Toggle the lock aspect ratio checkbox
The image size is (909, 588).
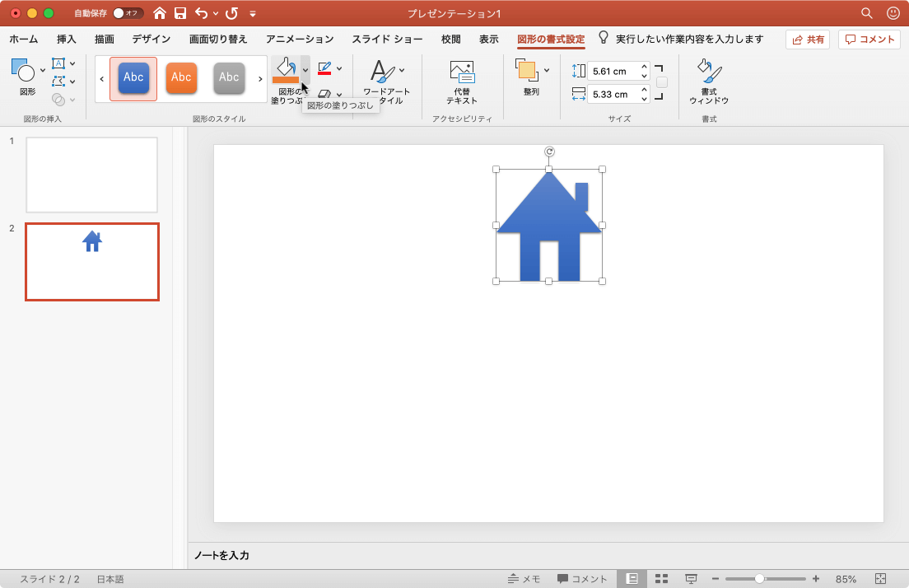(x=661, y=82)
